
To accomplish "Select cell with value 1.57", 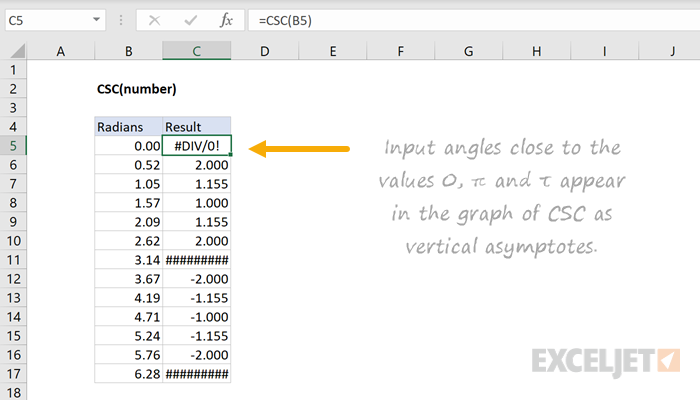I will (129, 203).
